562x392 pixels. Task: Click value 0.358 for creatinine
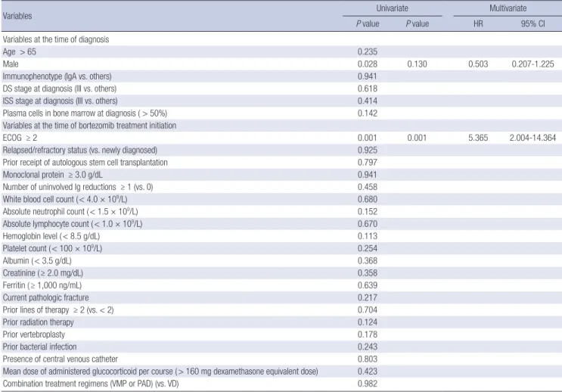tap(368, 273)
